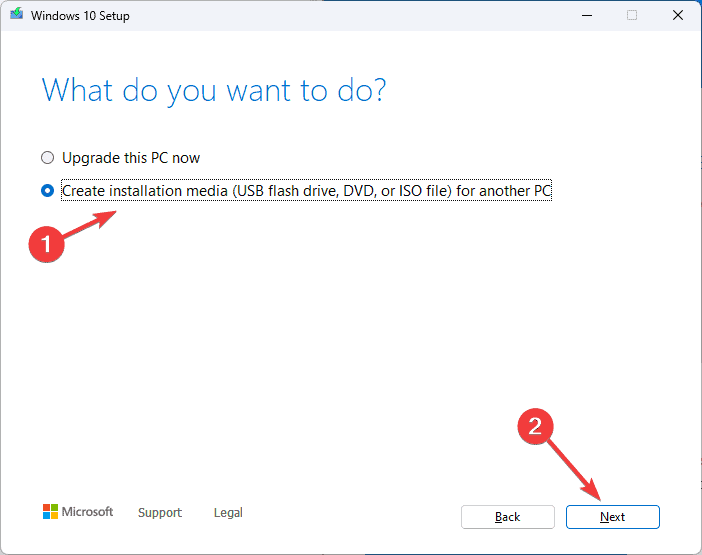Click the 'What do you want to do?' heading
The width and height of the screenshot is (702, 555).
[214, 92]
